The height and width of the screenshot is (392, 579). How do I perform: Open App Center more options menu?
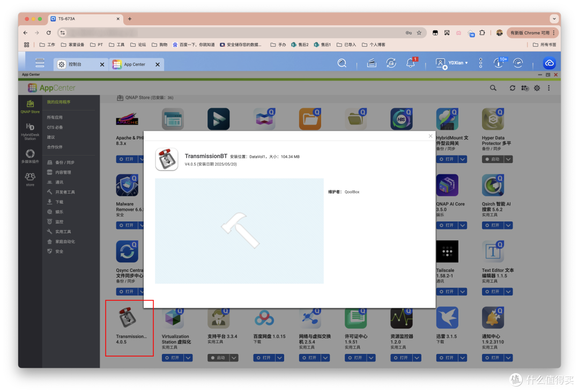click(549, 88)
